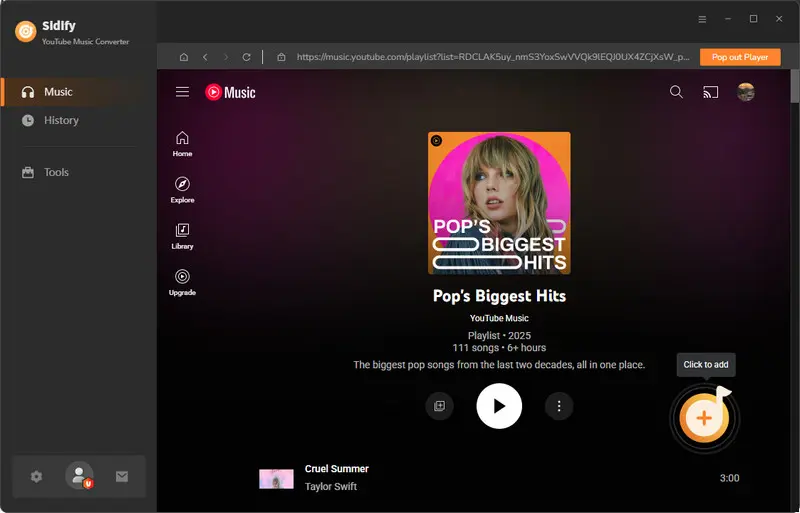The image size is (800, 513).
Task: Go to browser home page icon
Action: pyautogui.click(x=184, y=57)
